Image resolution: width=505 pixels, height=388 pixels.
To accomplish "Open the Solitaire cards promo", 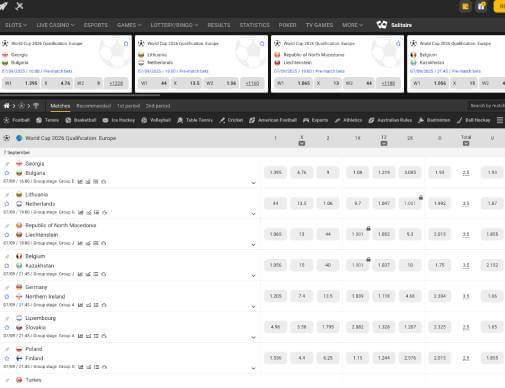I will tap(394, 25).
